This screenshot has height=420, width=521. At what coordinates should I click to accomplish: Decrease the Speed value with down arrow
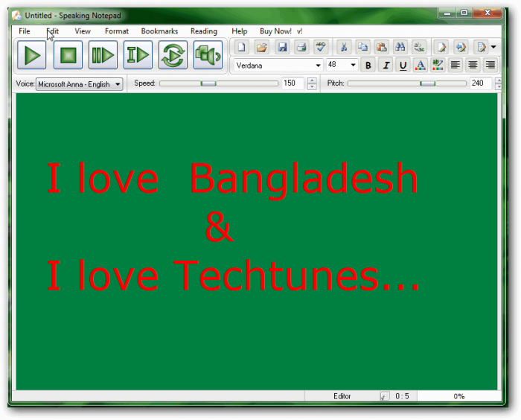coord(312,86)
